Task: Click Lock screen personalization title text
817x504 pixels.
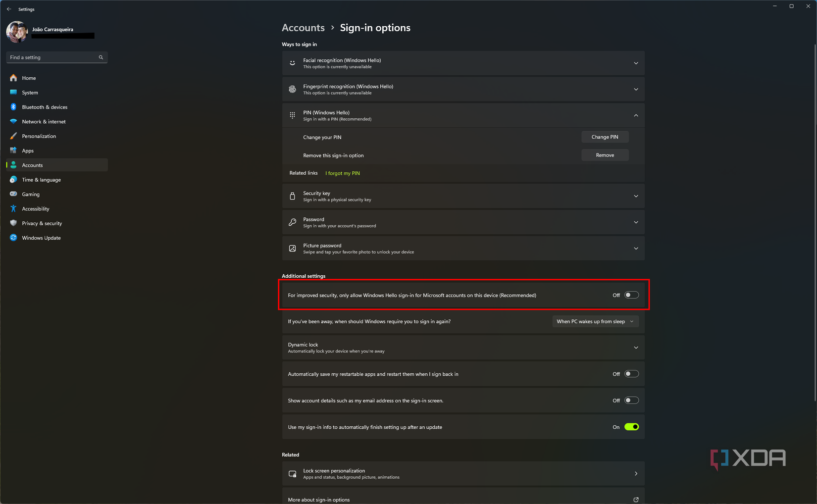Action: click(334, 471)
